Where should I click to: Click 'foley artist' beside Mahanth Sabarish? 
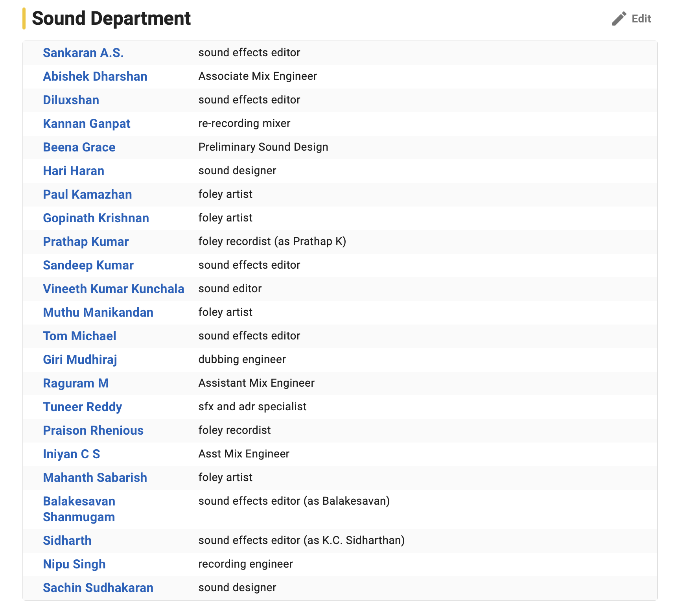(x=225, y=478)
